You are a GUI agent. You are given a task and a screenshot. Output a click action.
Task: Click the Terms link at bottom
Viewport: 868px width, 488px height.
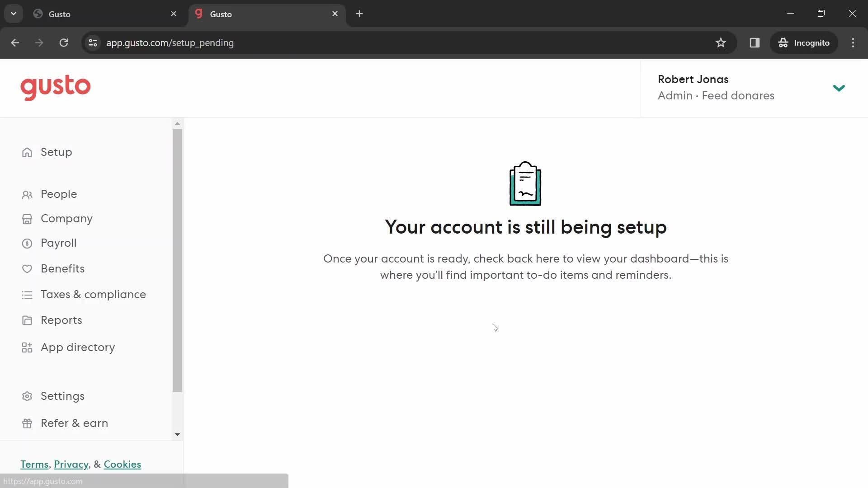(34, 464)
